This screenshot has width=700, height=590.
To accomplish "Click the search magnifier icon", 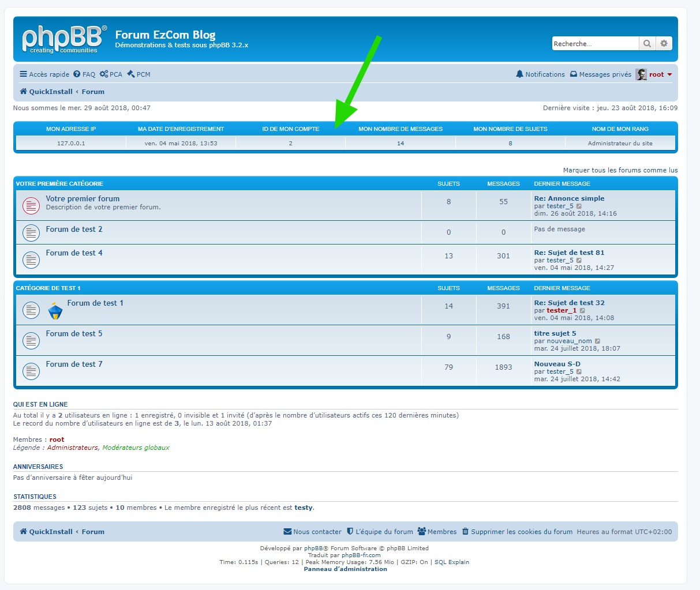I will coord(647,44).
